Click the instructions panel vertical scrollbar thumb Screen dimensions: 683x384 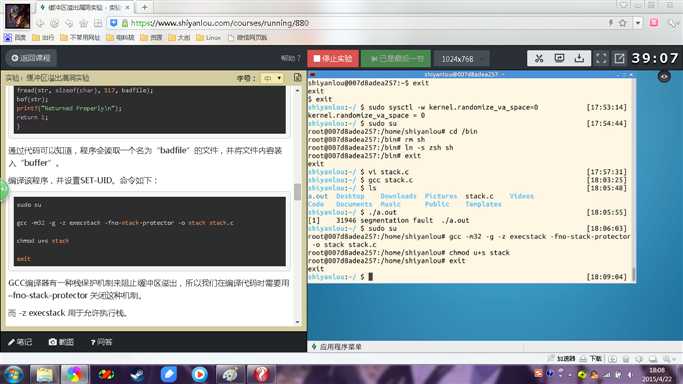click(298, 192)
